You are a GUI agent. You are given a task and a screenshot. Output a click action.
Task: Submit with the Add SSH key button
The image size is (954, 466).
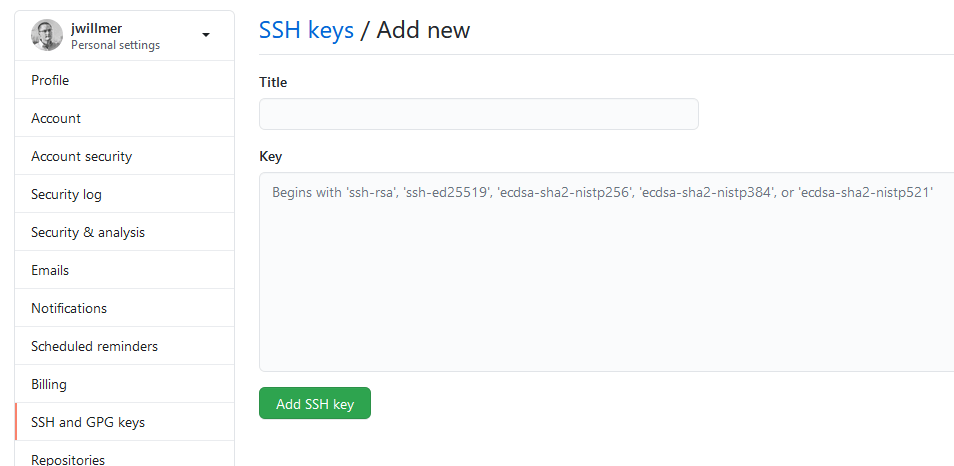tap(315, 403)
